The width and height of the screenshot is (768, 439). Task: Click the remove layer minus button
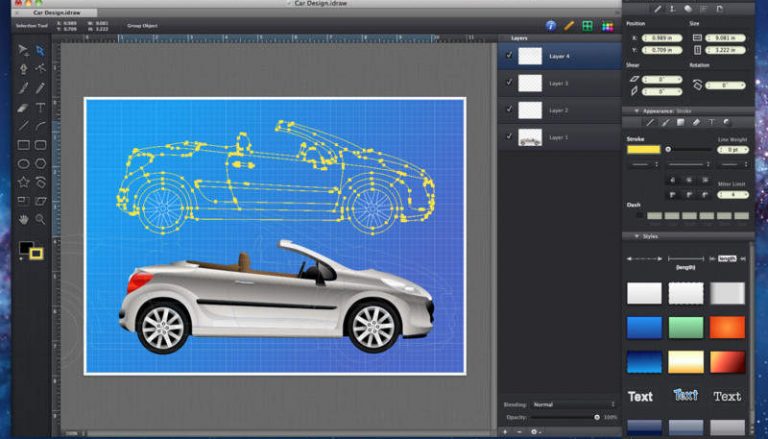[x=519, y=431]
